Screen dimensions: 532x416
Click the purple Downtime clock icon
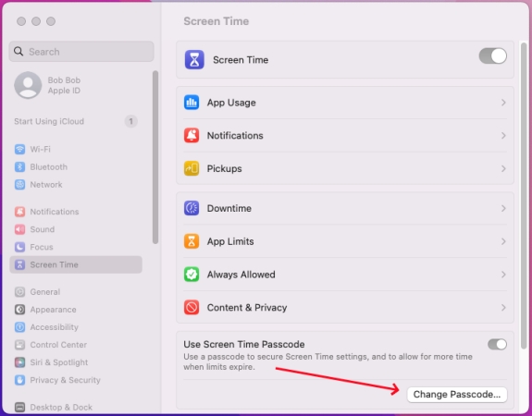[192, 208]
